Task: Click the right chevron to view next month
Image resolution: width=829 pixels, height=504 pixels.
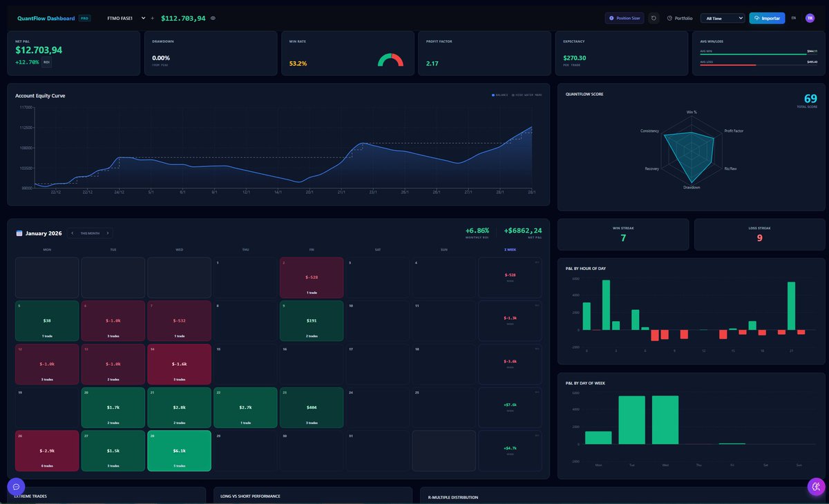Action: [x=109, y=233]
